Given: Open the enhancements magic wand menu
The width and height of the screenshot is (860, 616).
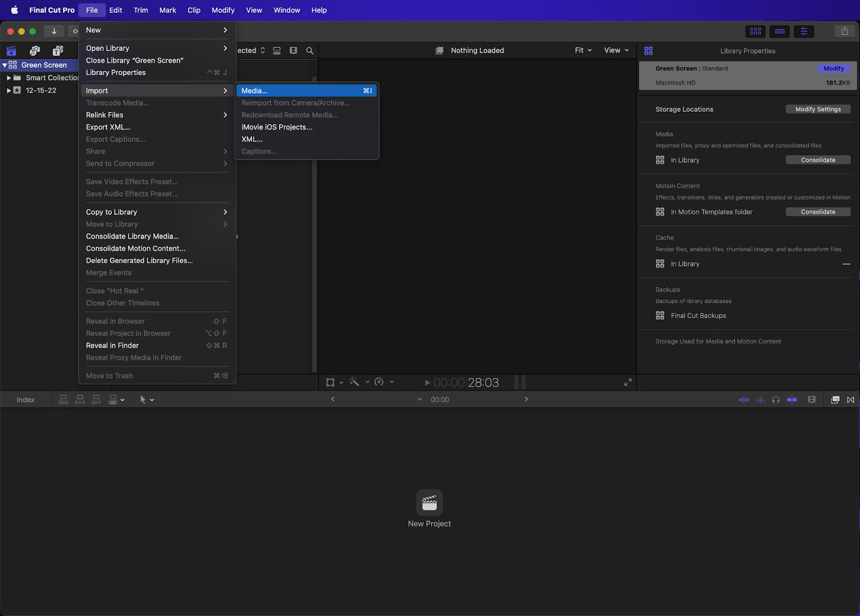Looking at the screenshot, I should (359, 382).
